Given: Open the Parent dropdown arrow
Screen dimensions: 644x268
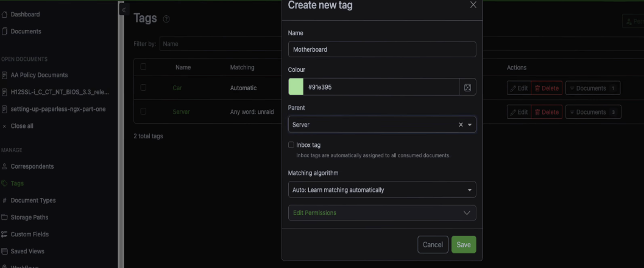Looking at the screenshot, I should pyautogui.click(x=470, y=125).
